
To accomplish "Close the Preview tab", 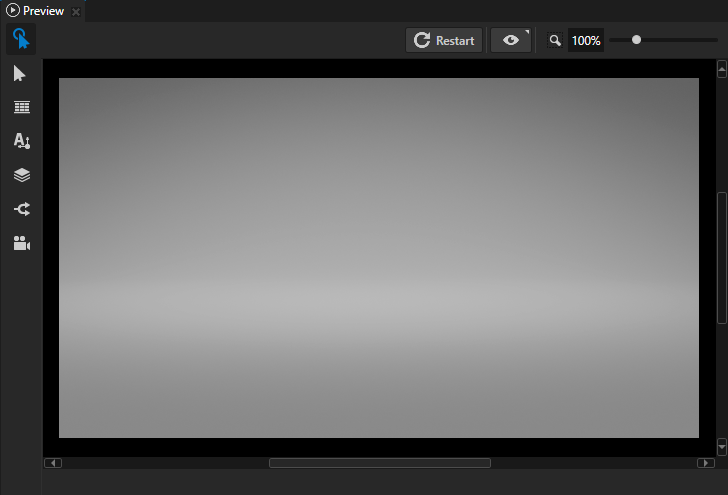I will tap(76, 12).
